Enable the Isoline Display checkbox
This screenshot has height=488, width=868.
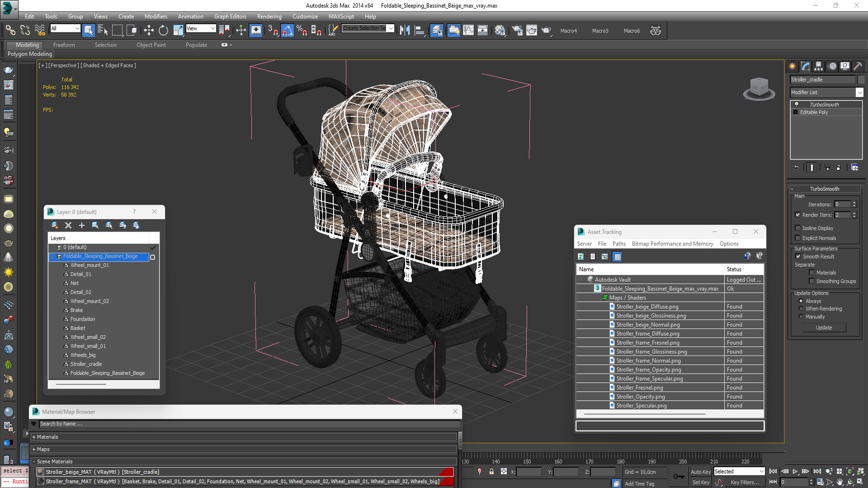click(798, 228)
